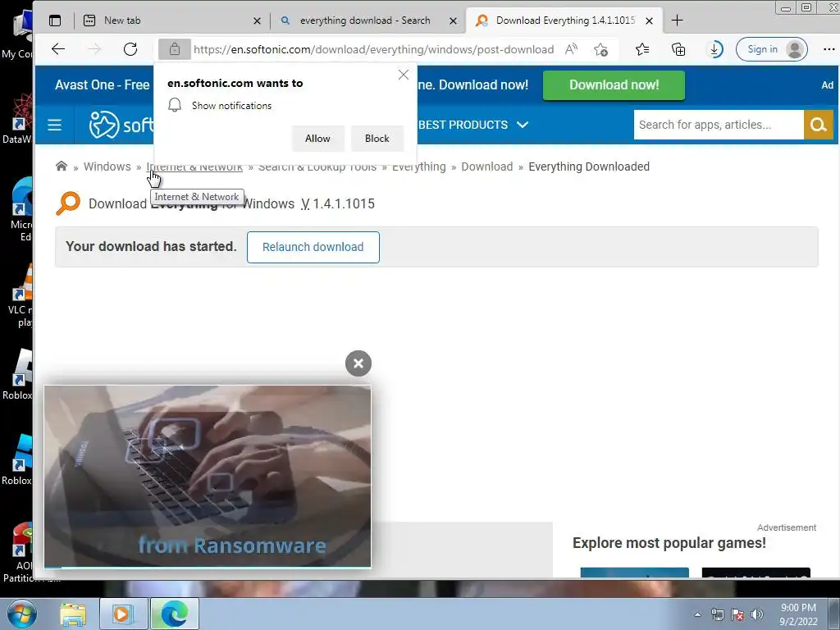Screen dimensions: 840x630
Task: Allow notifications from en.softonic.com
Action: 317,139
